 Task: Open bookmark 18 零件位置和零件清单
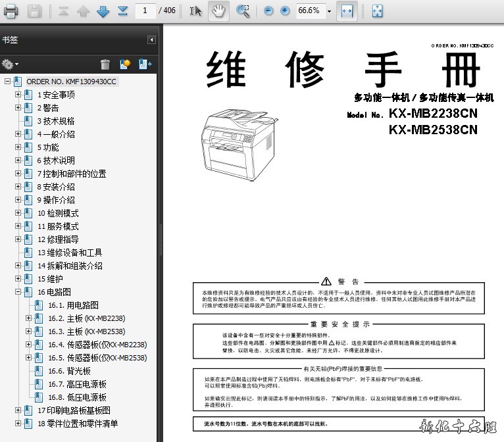click(78, 424)
